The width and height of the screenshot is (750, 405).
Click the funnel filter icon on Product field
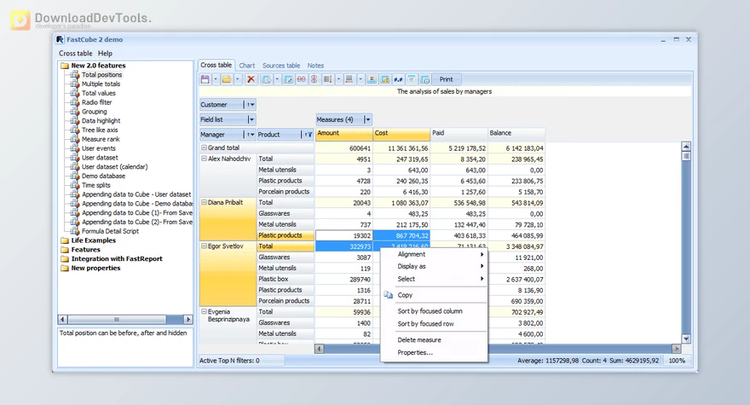click(x=309, y=135)
